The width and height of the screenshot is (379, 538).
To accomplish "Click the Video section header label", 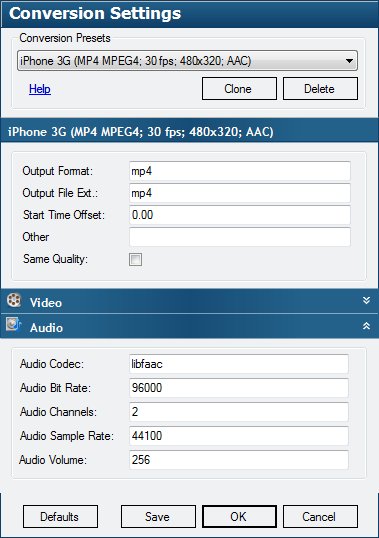I will click(x=46, y=303).
